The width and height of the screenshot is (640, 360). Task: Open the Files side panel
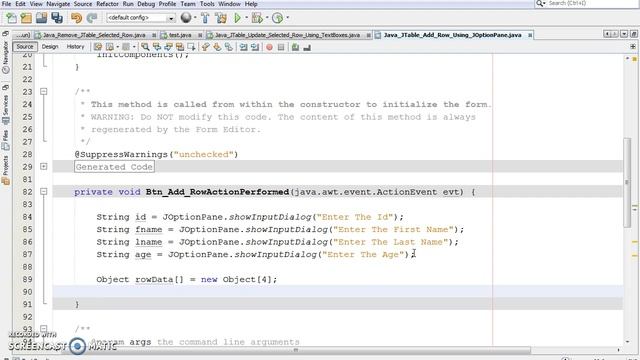5,140
